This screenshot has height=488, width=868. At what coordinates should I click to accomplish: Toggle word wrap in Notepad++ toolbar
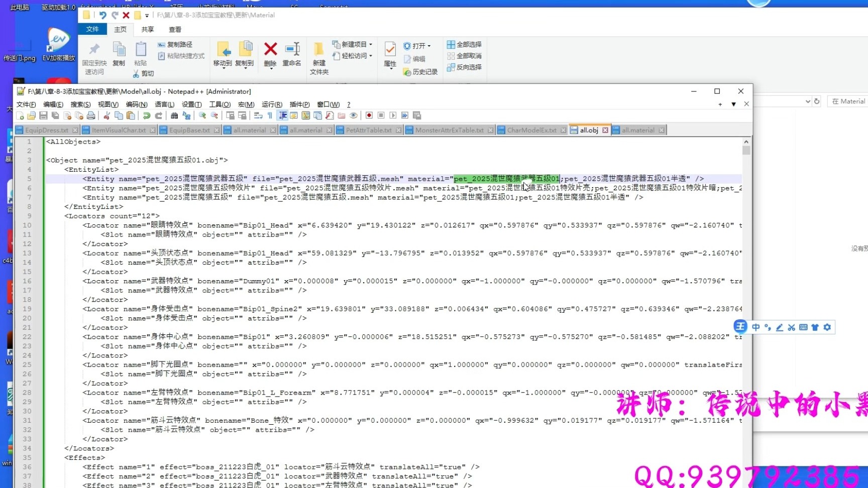tap(258, 115)
